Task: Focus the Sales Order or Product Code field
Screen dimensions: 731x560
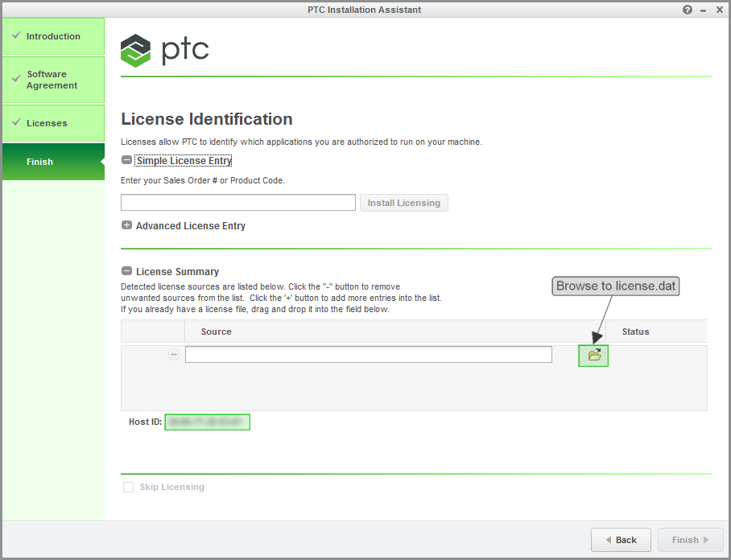Action: 238,203
